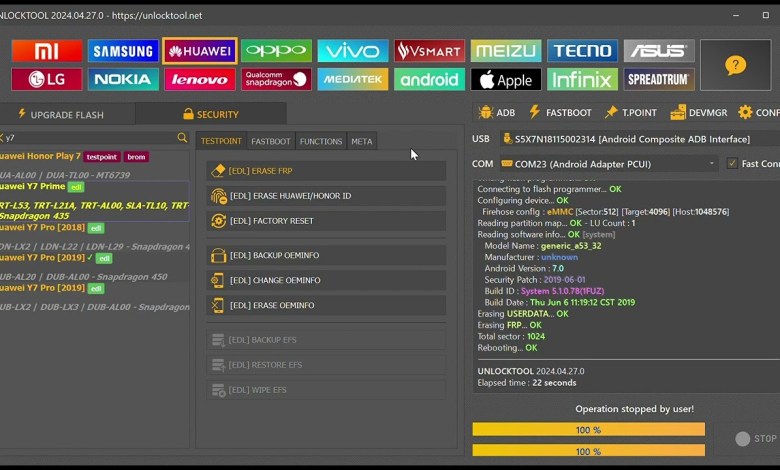The image size is (780, 470).
Task: Select the MediaTek brand logo
Action: pos(353,80)
